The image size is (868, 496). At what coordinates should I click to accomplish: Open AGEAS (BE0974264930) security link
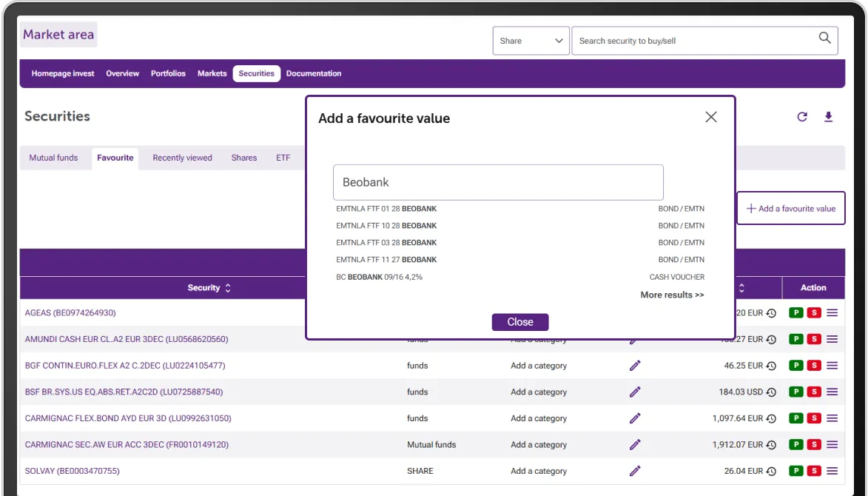[70, 312]
